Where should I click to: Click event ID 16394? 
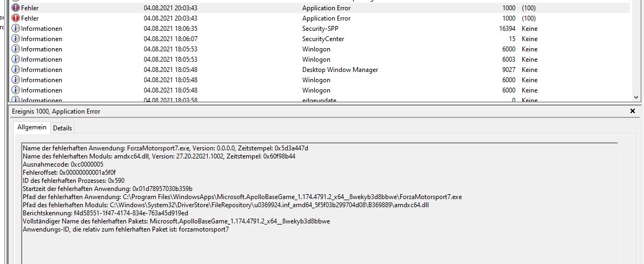coord(507,28)
